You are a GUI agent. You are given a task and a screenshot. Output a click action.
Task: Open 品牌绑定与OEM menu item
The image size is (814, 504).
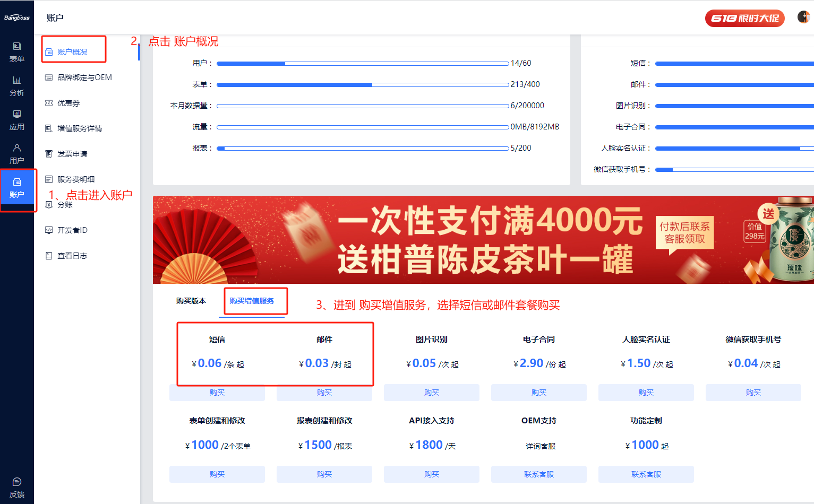(84, 77)
